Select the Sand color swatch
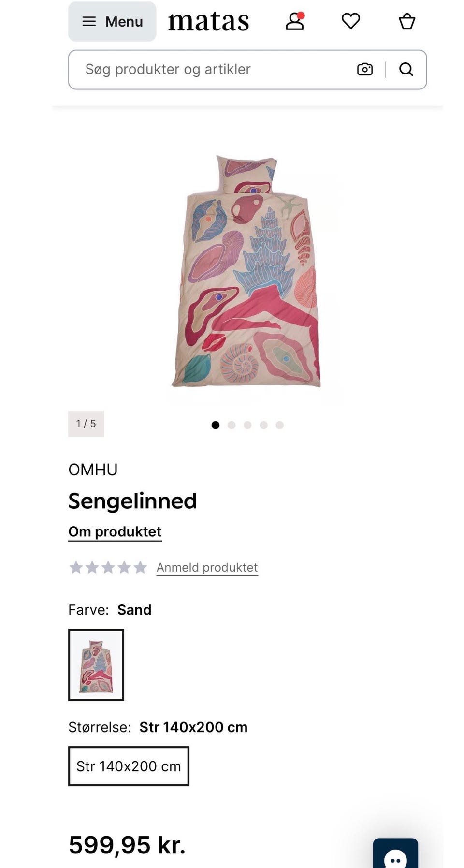 coord(96,664)
